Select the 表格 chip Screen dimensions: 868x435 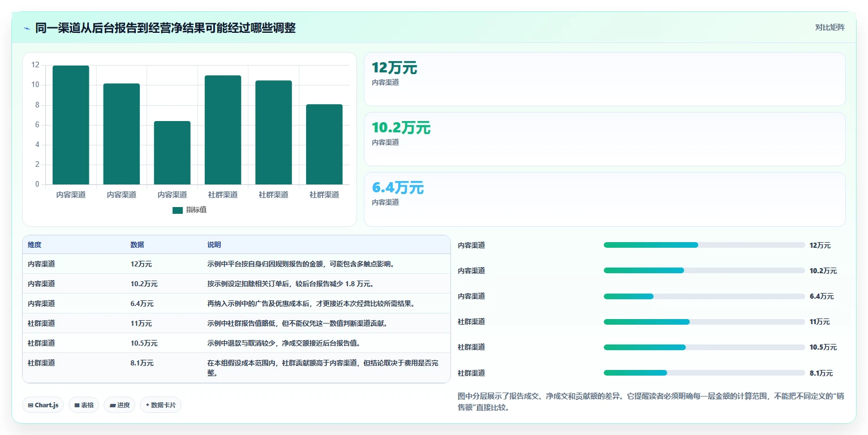(84, 405)
